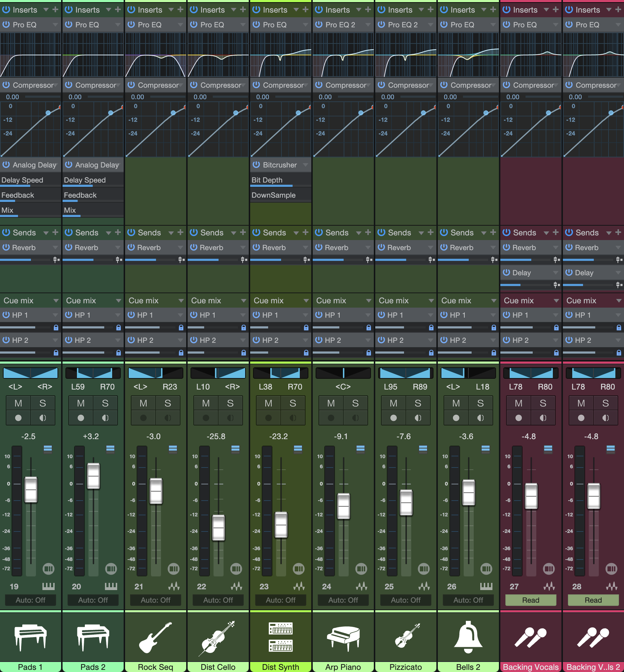Click the Dist Synth rack icon
Image resolution: width=624 pixels, height=672 pixels.
(x=280, y=637)
